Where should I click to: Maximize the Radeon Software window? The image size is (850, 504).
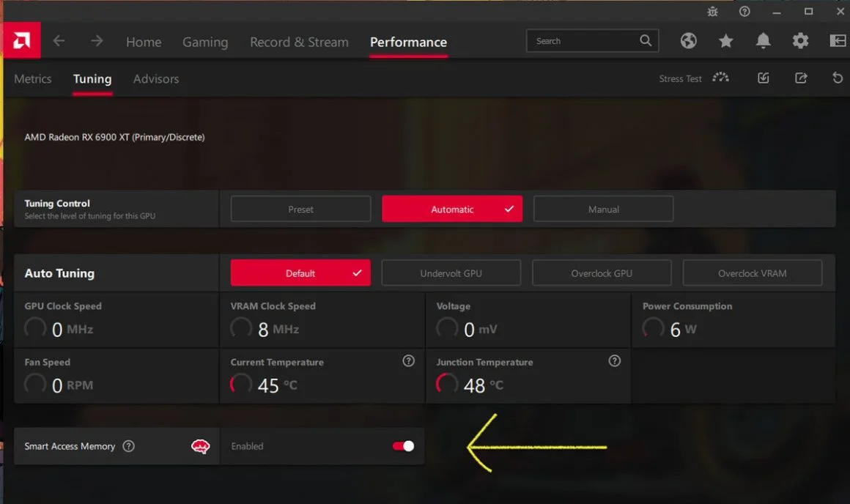[808, 12]
